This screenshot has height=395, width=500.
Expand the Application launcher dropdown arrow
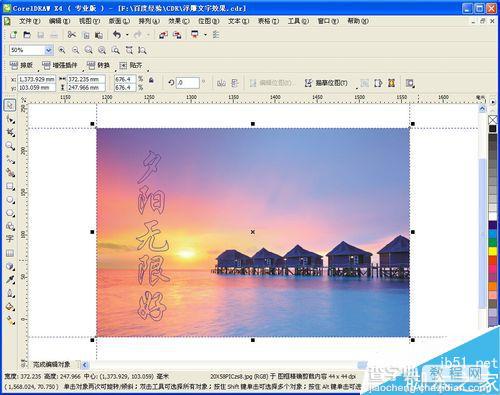(205, 35)
